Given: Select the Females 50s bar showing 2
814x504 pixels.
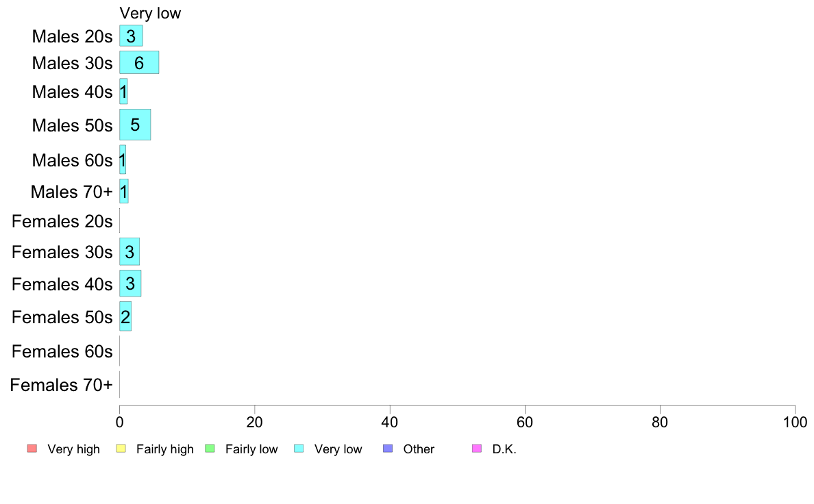Looking at the screenshot, I should (125, 316).
